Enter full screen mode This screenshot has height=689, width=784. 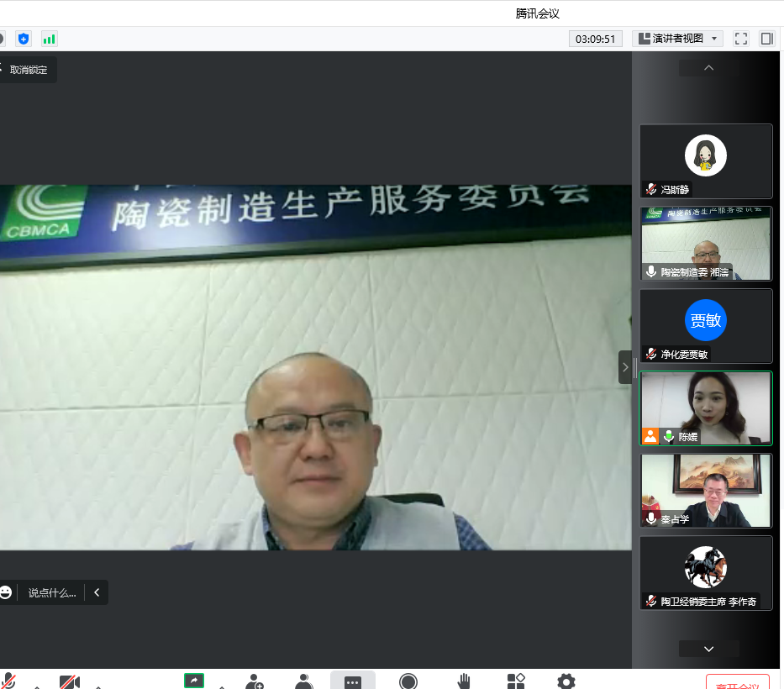click(x=741, y=39)
